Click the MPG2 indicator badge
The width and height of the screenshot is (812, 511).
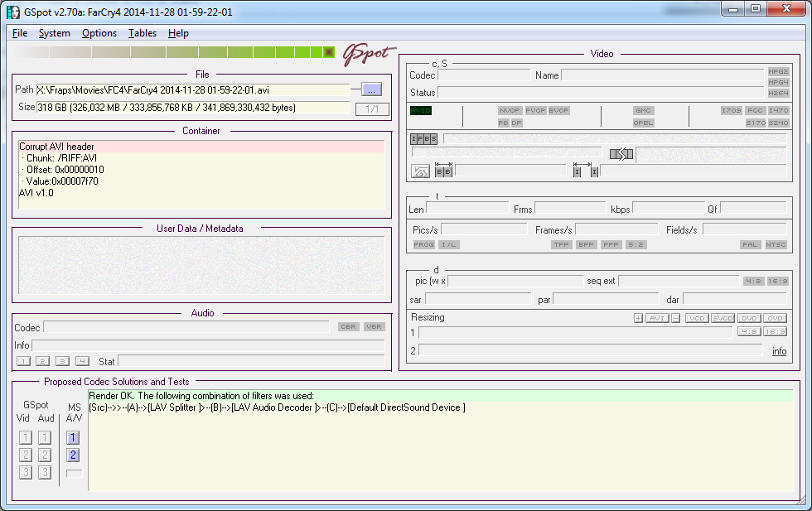click(x=778, y=71)
